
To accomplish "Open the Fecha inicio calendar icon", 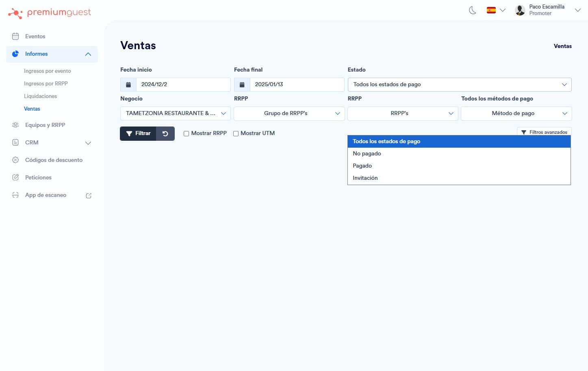I will pyautogui.click(x=128, y=85).
